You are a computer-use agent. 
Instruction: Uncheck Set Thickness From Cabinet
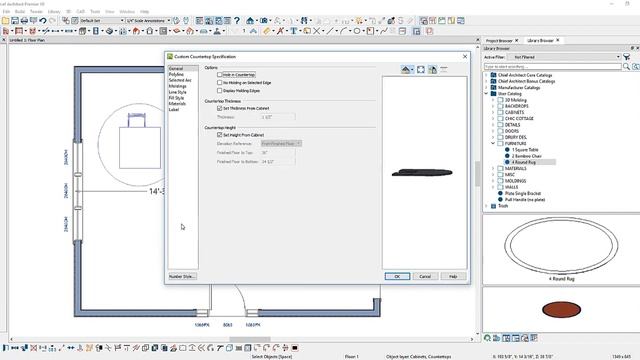pos(220,109)
